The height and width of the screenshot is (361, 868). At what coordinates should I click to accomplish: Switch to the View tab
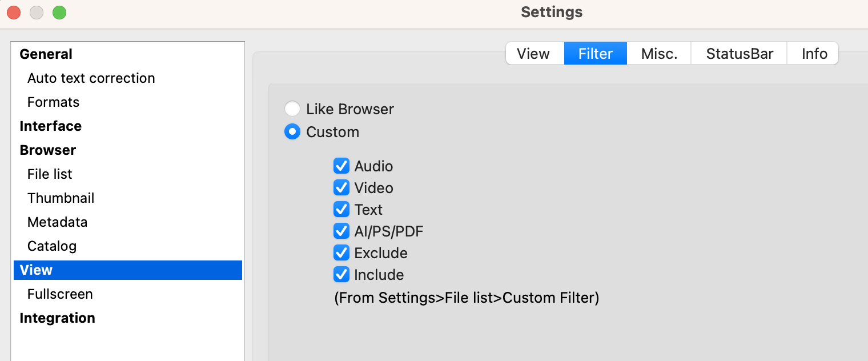(533, 54)
